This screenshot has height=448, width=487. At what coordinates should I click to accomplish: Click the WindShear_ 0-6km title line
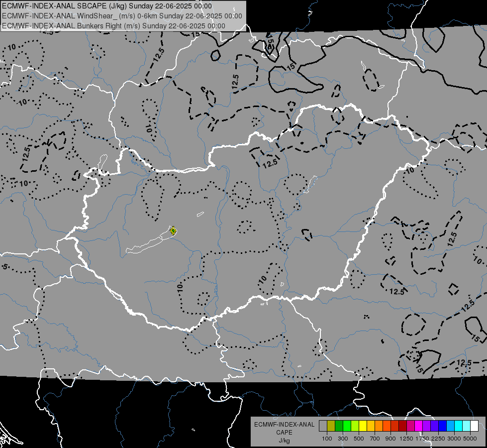point(122,16)
